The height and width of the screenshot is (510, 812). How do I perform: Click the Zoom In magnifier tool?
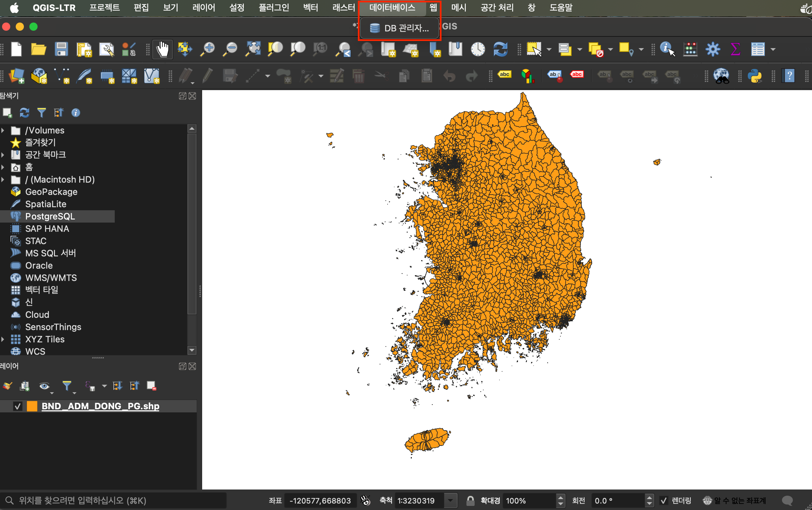pos(208,49)
